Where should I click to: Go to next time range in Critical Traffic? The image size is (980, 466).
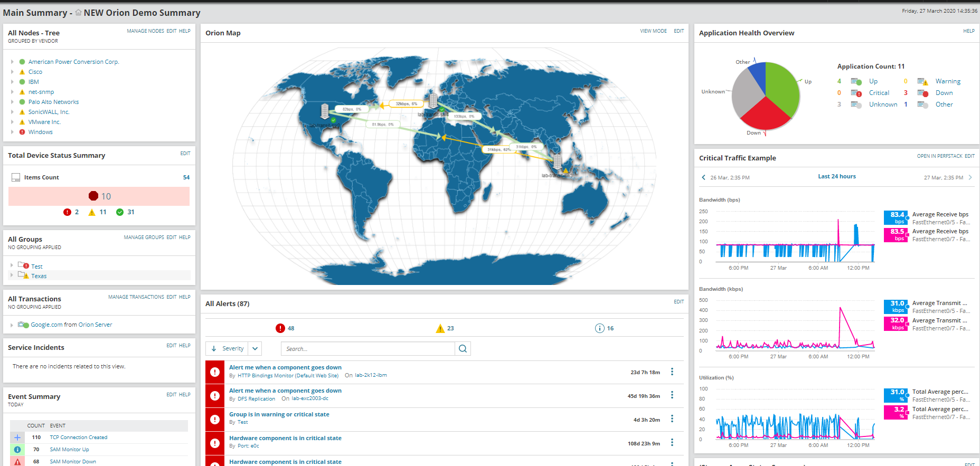(970, 177)
